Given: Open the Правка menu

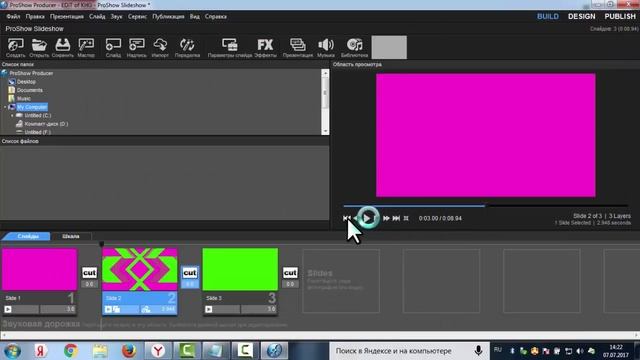Looking at the screenshot, I should [x=35, y=17].
